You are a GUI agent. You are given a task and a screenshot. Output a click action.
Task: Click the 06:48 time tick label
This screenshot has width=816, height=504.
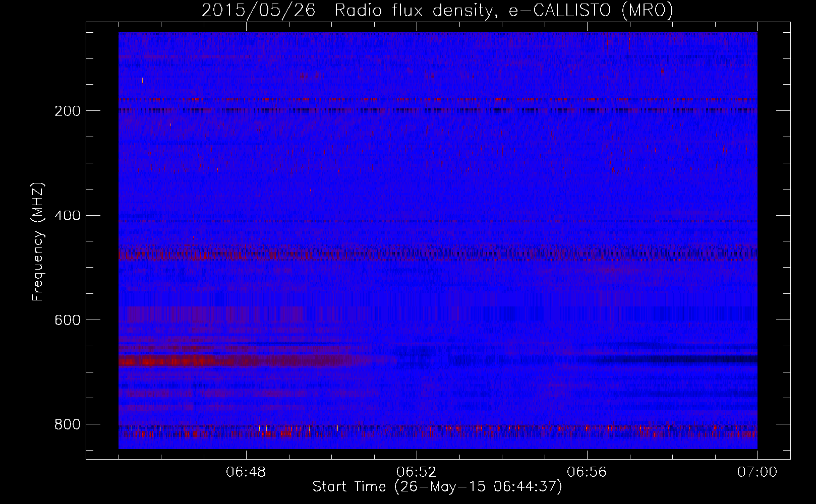point(246,472)
